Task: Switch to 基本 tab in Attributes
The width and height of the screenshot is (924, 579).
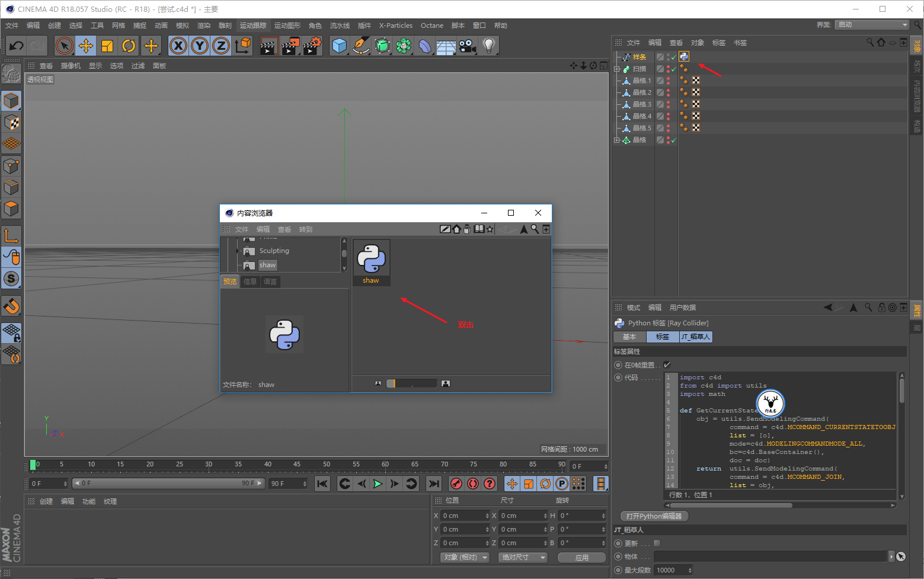Action: [x=629, y=337]
